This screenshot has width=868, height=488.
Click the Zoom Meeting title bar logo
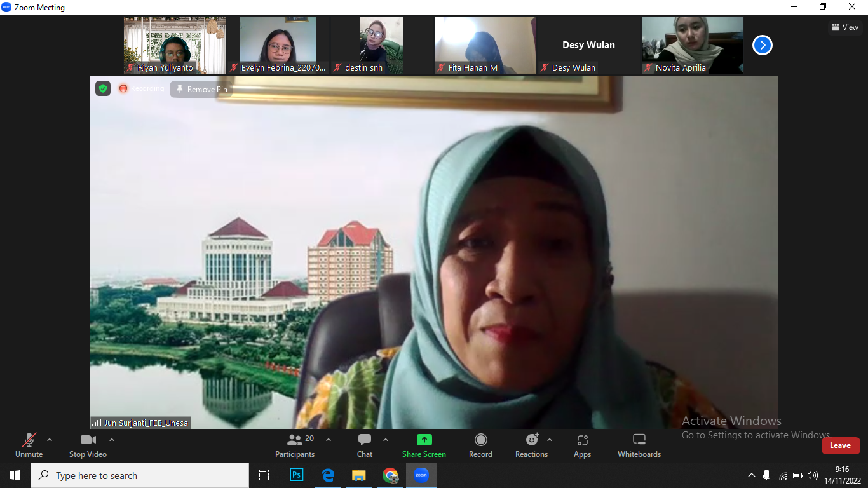[7, 7]
